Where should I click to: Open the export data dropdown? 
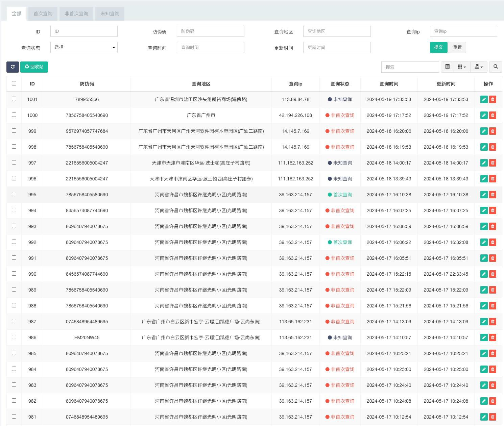tap(479, 67)
